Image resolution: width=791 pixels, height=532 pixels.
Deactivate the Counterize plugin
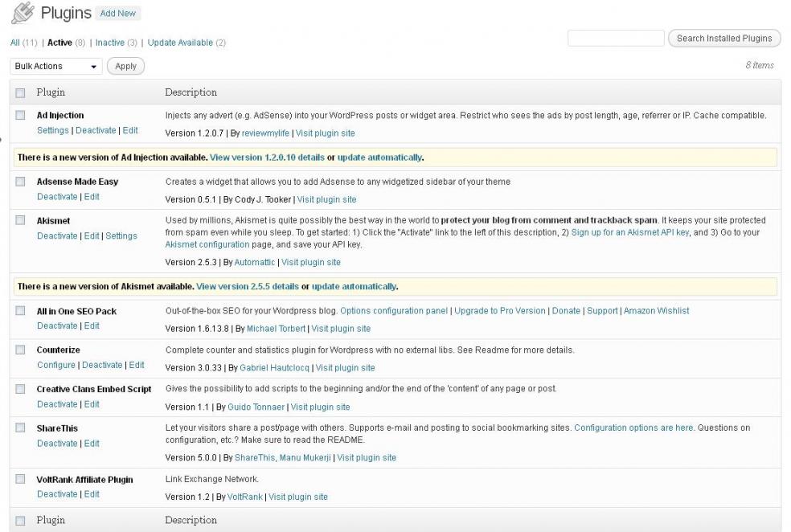click(102, 365)
